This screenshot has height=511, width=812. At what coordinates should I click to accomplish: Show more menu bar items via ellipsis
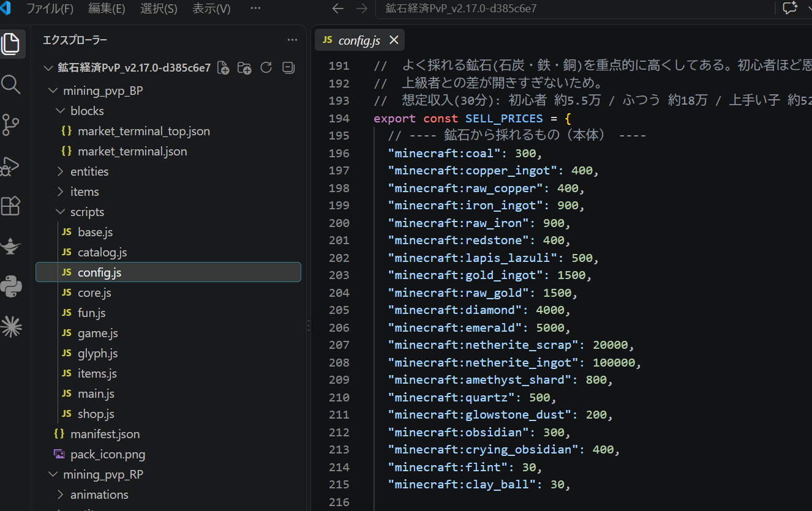coord(256,9)
